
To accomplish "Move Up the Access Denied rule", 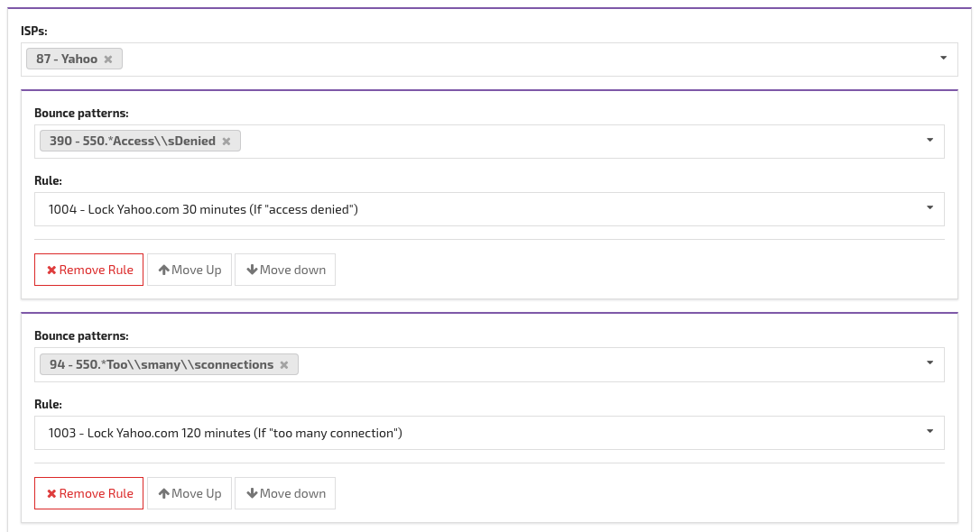I will click(x=190, y=270).
